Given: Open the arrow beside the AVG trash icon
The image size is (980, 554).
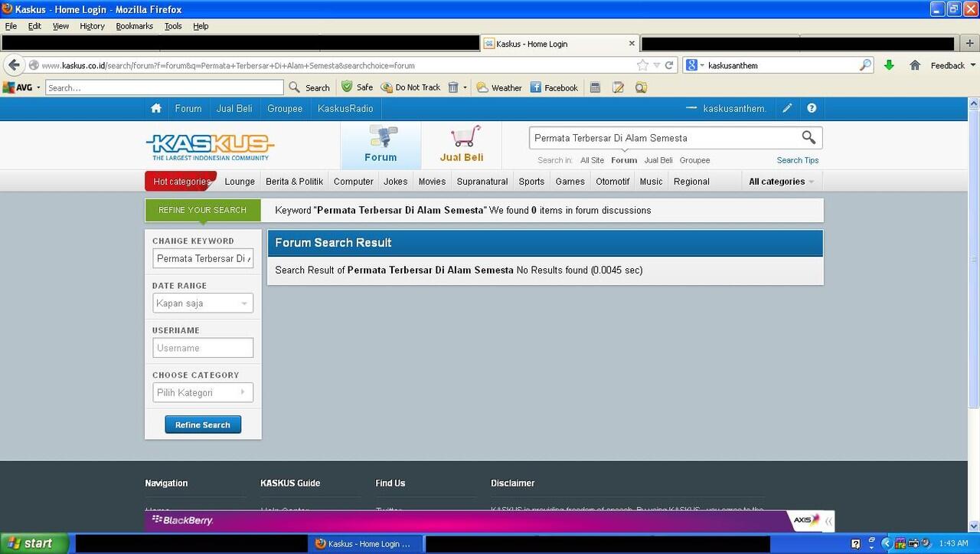Looking at the screenshot, I should pyautogui.click(x=465, y=87).
